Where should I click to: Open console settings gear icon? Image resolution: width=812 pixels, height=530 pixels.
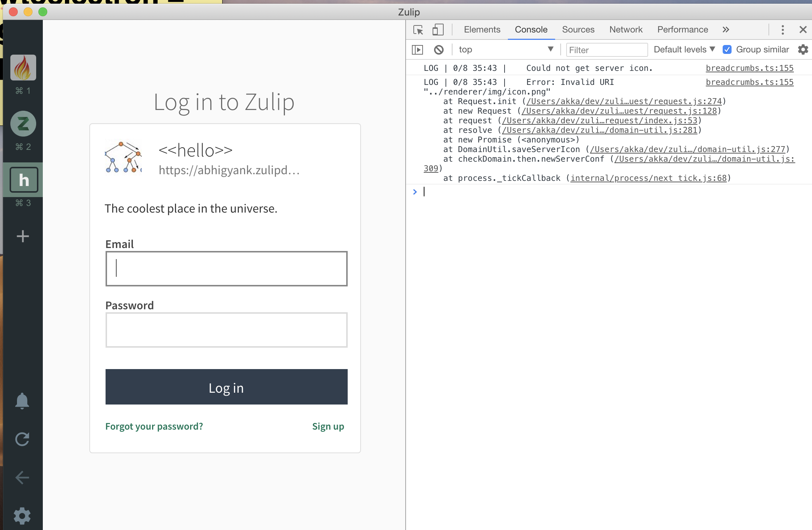click(x=803, y=49)
